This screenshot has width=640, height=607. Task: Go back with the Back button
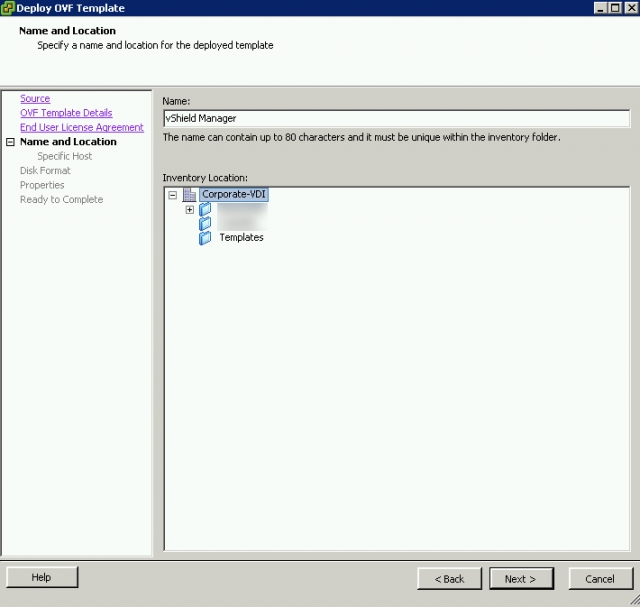tap(449, 578)
